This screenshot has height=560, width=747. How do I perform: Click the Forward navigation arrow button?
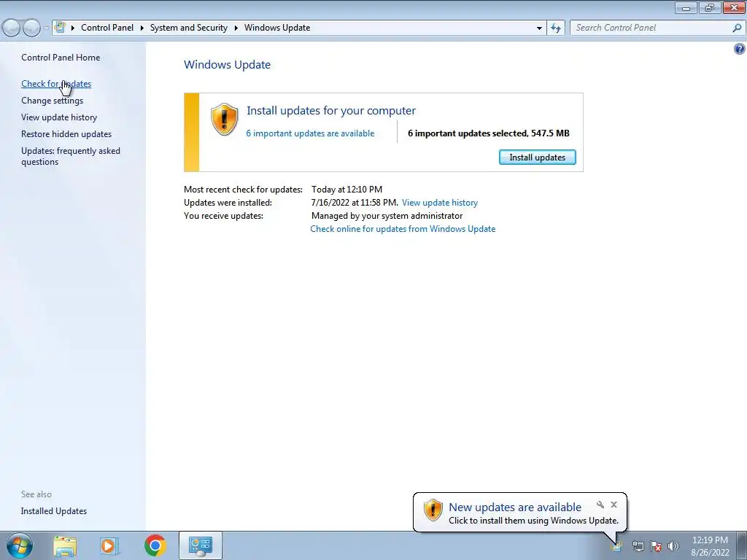pos(31,28)
